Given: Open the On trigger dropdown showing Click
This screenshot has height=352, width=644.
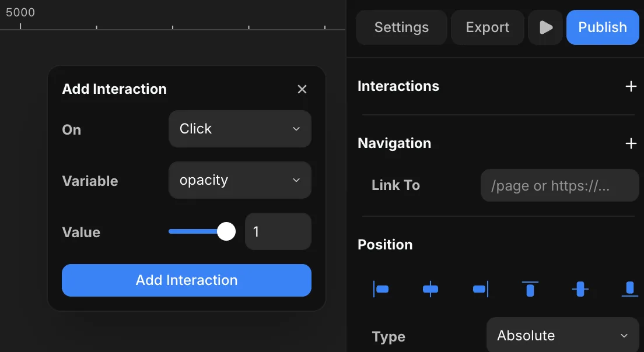Looking at the screenshot, I should (x=240, y=129).
